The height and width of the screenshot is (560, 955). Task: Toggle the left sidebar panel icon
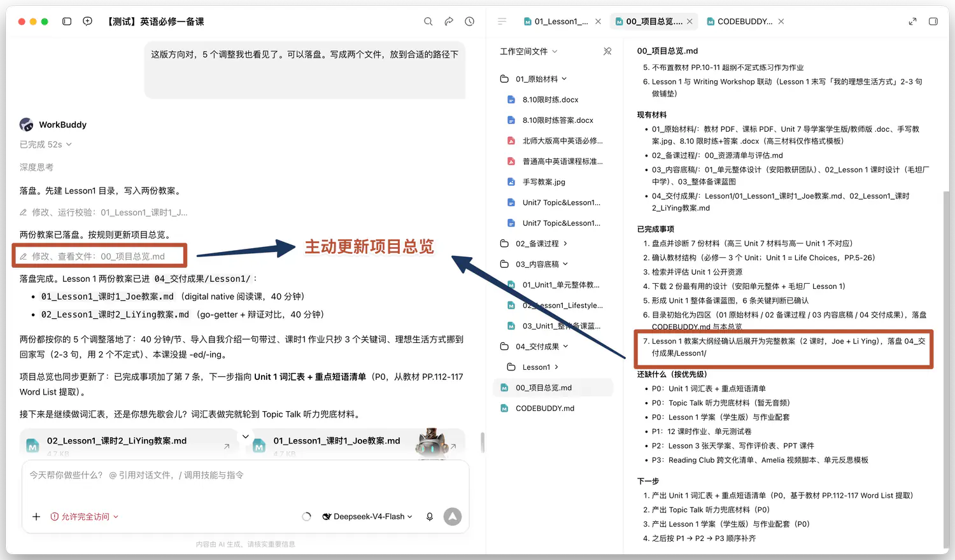tap(67, 22)
